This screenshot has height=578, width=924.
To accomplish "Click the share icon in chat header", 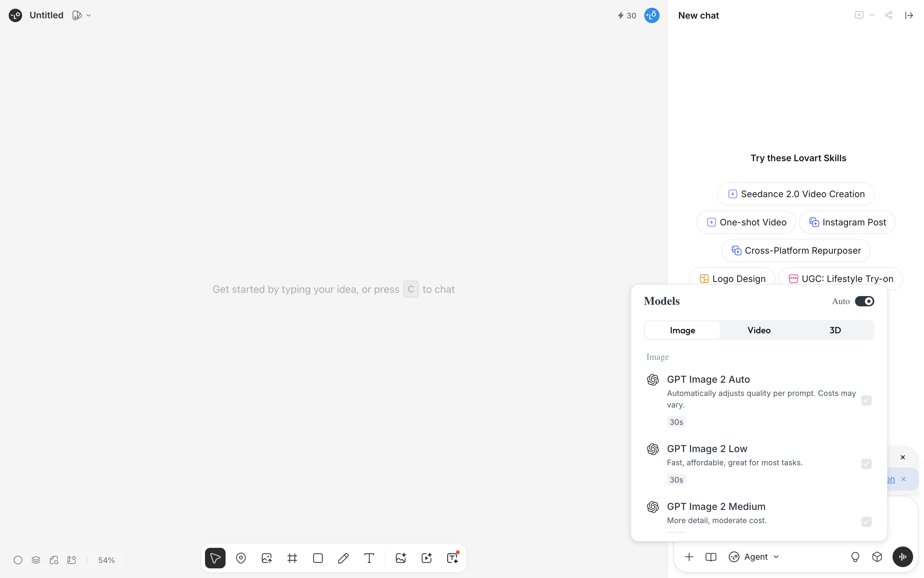I will [x=888, y=15].
